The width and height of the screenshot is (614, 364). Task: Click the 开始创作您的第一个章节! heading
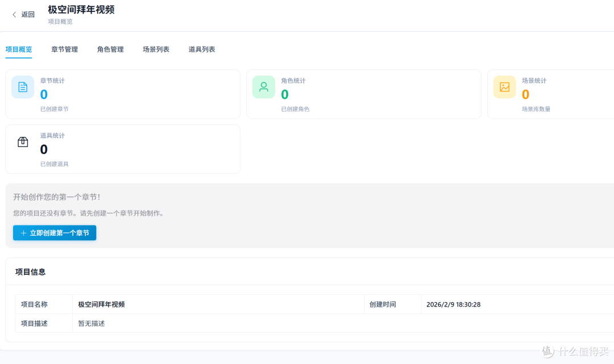click(x=57, y=197)
